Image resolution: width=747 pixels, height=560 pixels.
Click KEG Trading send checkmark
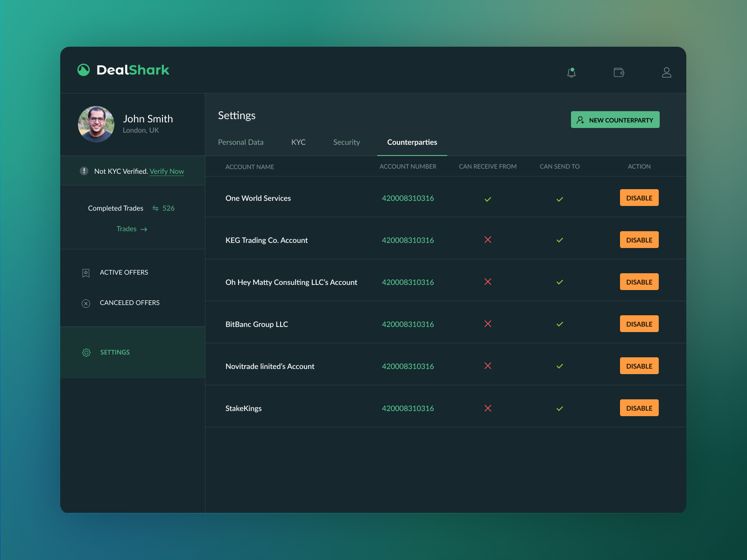(x=560, y=240)
